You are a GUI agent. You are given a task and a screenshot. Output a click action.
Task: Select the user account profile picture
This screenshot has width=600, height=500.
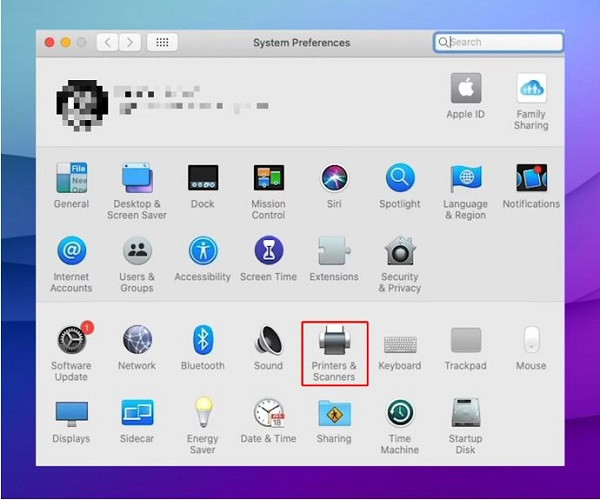82,106
